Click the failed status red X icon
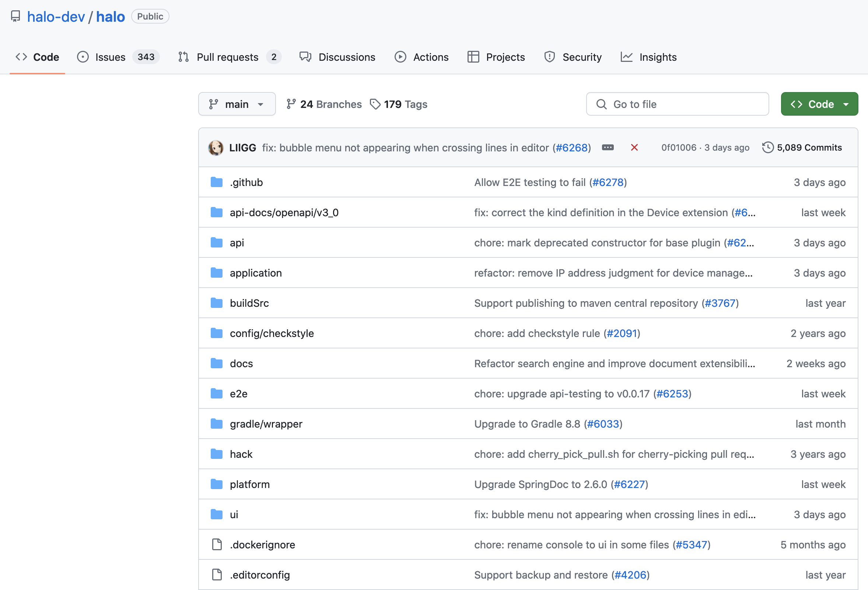The width and height of the screenshot is (868, 590). (x=634, y=147)
